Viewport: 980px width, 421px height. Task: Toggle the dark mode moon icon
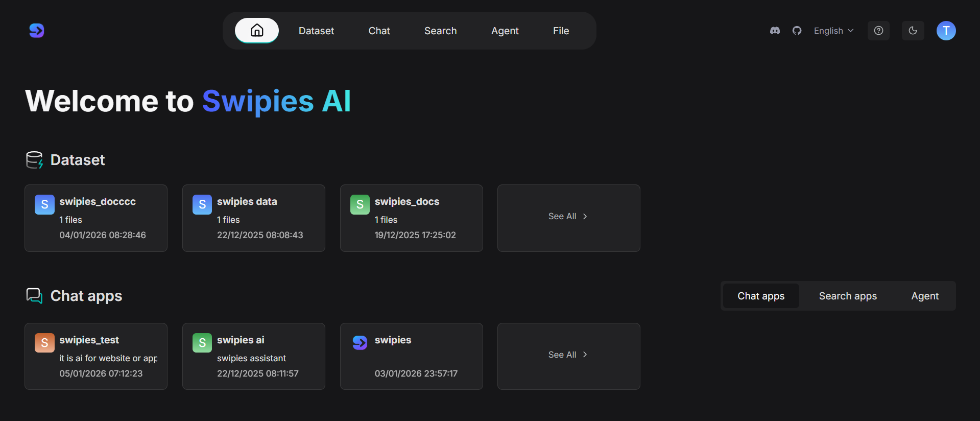point(913,31)
